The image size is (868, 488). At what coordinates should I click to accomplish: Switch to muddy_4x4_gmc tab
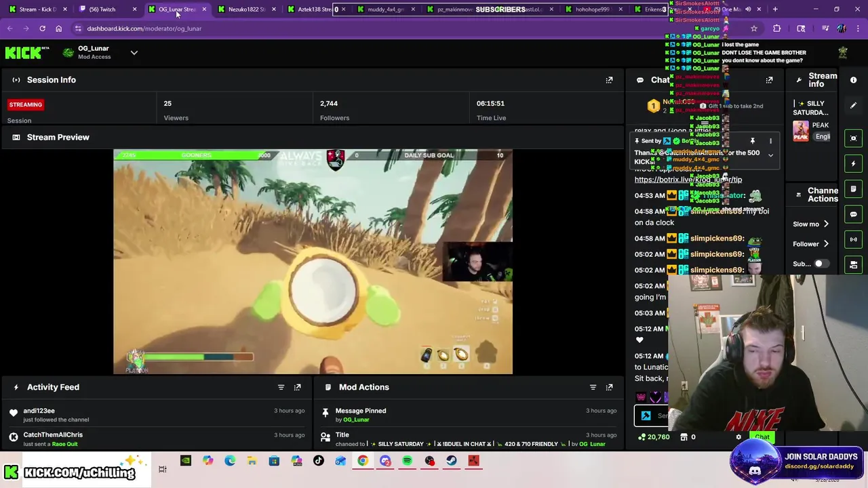tap(386, 9)
